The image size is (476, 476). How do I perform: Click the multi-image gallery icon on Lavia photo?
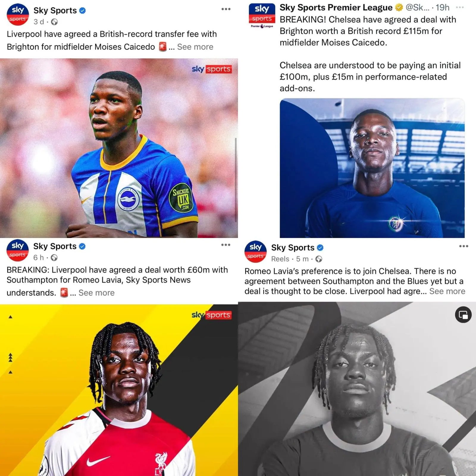pyautogui.click(x=463, y=315)
